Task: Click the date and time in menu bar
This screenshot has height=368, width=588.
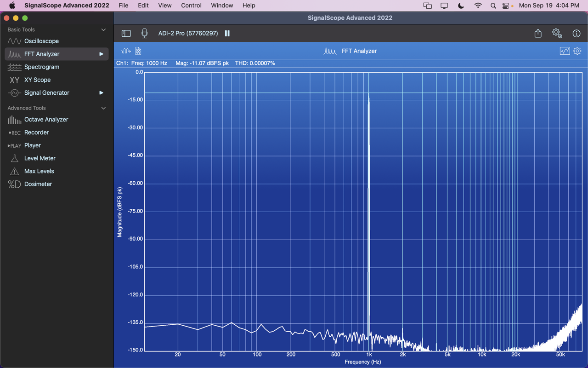Action: 549,6
